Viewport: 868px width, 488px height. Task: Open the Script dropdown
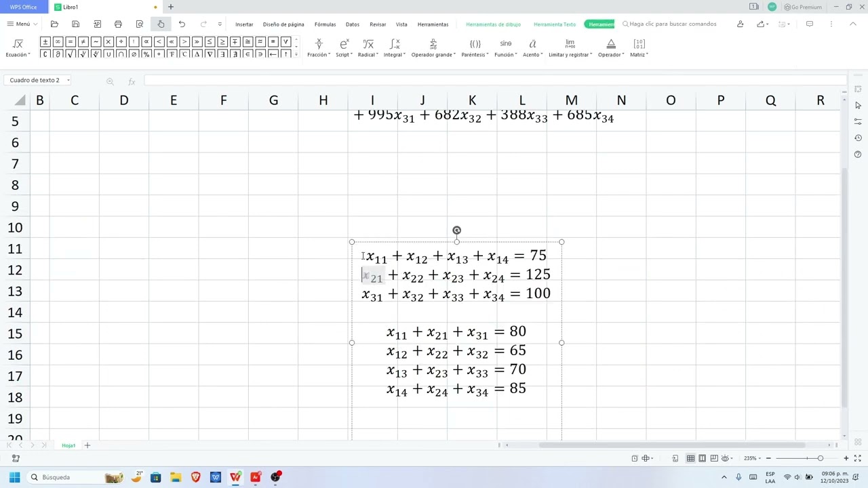[x=344, y=48]
